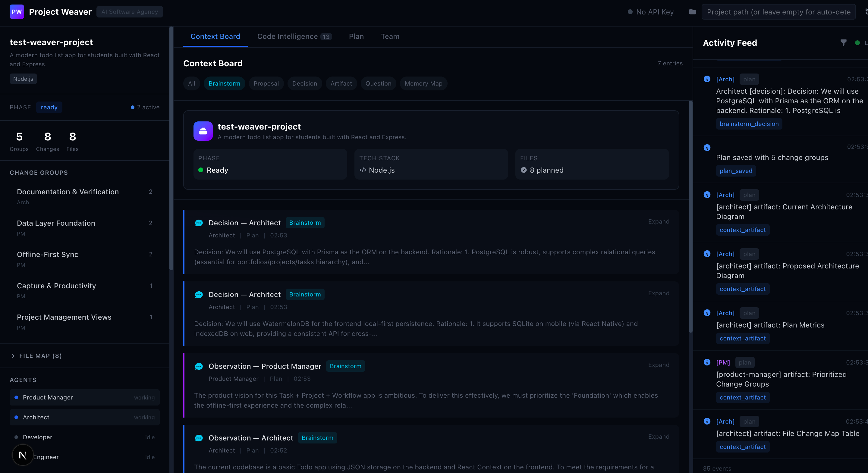868x473 pixels.
Task: Expand the PostgreSQL Decision — Architect entry
Action: [659, 221]
